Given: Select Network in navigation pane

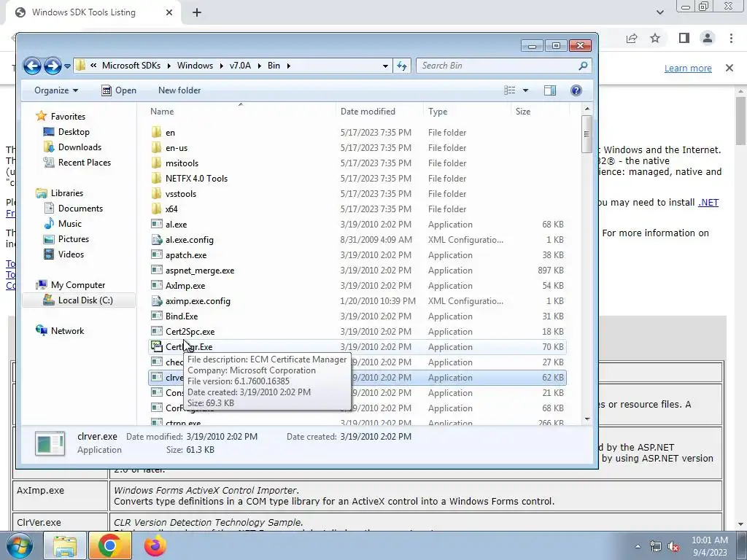Looking at the screenshot, I should pyautogui.click(x=60, y=331).
